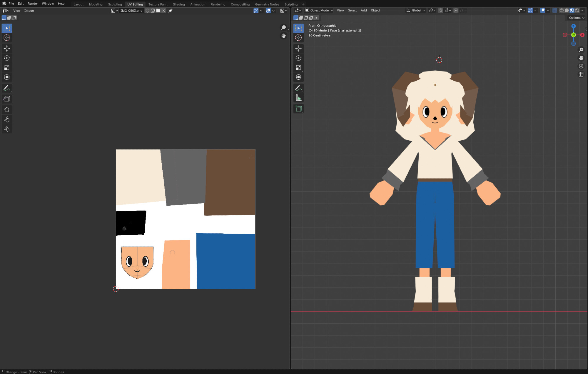Viewport: 588px width, 374px height.
Task: Open the Object Mode dropdown
Action: pos(319,10)
